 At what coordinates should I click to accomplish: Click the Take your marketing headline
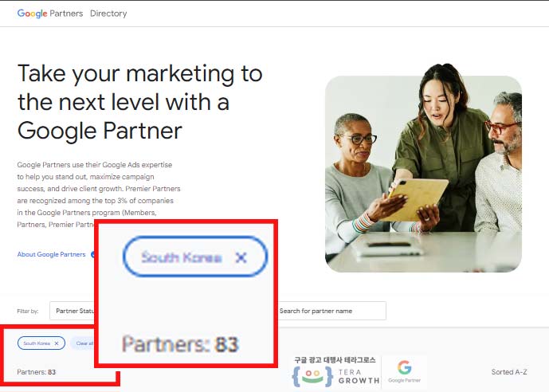pos(140,102)
